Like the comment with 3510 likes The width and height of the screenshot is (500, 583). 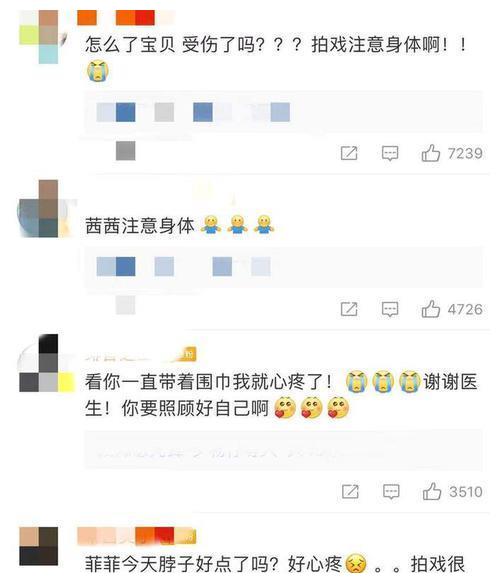pos(432,492)
